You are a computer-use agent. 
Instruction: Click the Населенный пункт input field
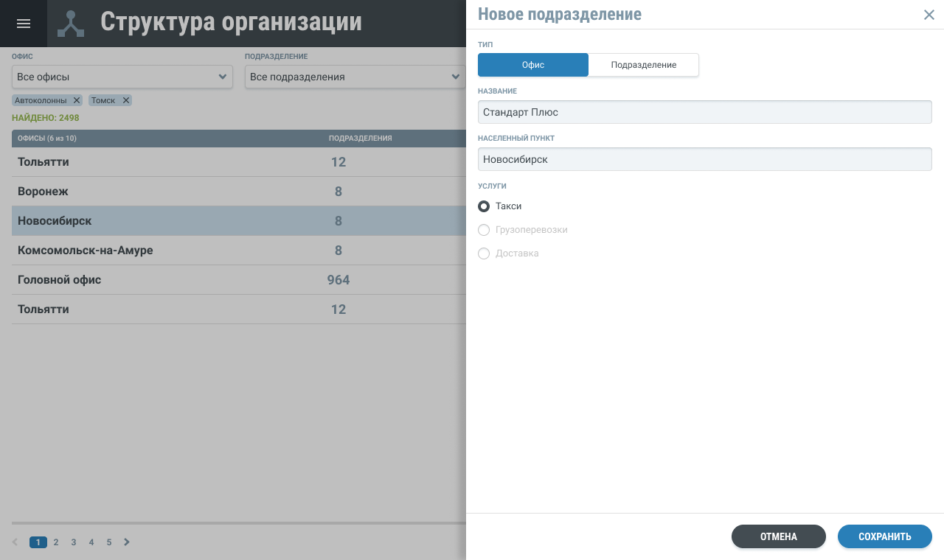pyautogui.click(x=704, y=159)
